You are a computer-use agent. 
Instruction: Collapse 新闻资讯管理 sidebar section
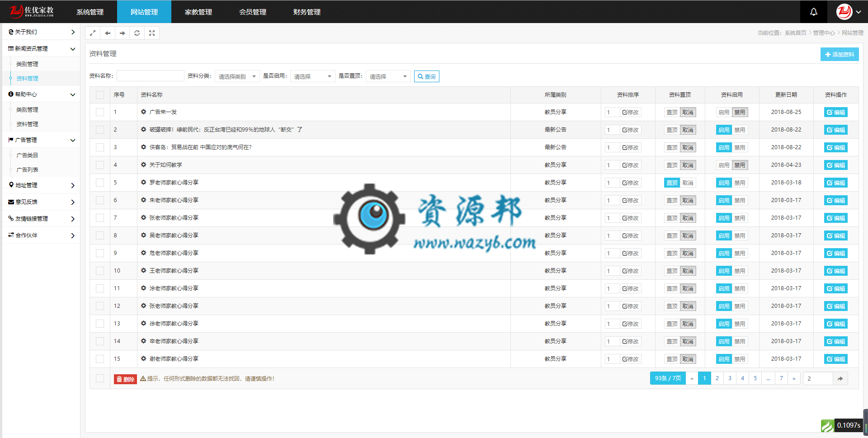point(41,49)
